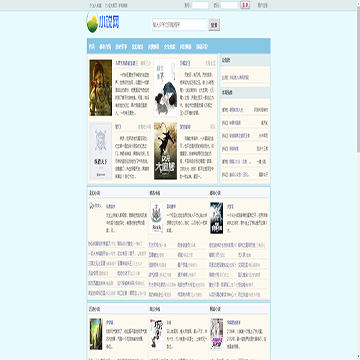Click the novel search input box
Viewport: 360px width, 360px height.
point(179,25)
